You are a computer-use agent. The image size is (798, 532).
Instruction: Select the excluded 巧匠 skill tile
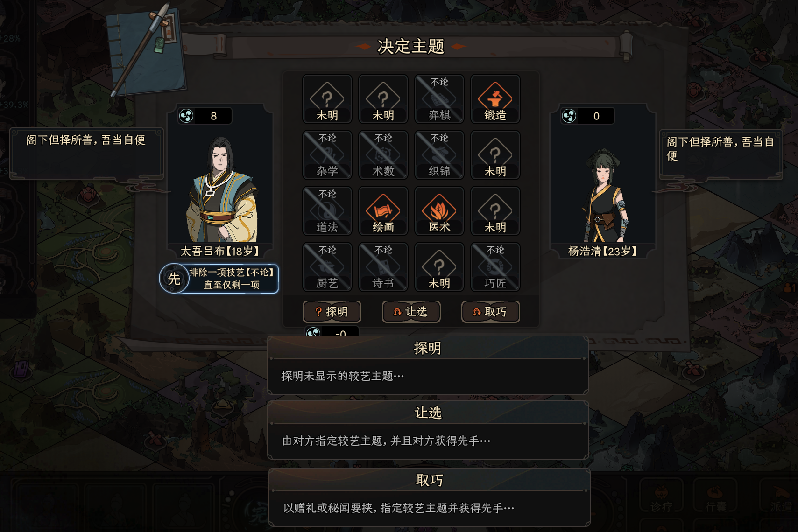pos(495,267)
